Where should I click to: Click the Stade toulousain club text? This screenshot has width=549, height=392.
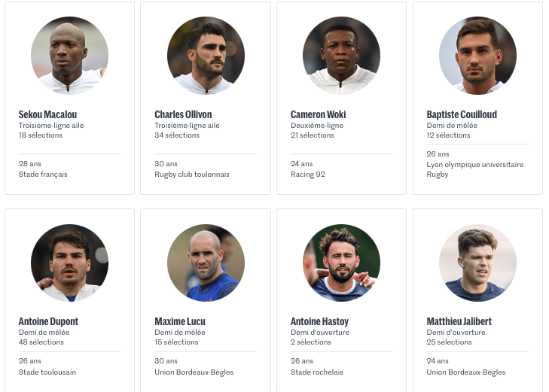click(47, 372)
